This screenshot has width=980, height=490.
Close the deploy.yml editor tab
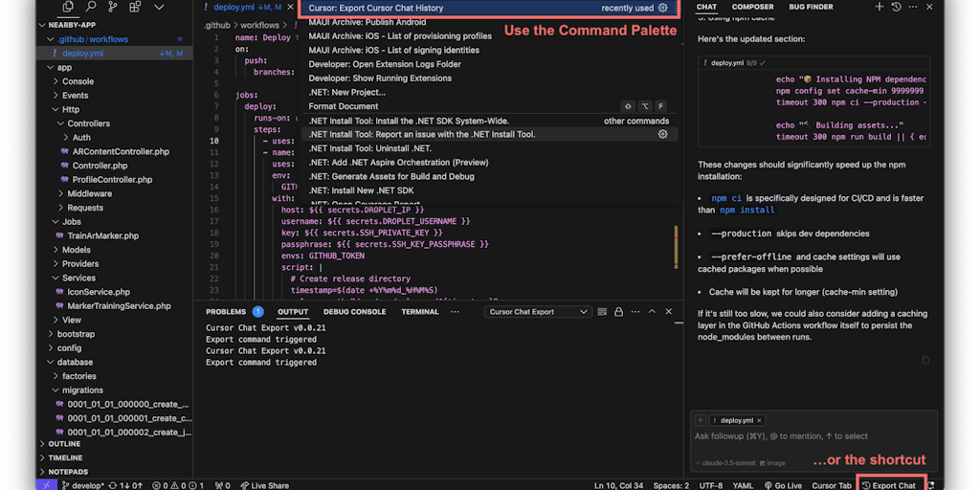(x=289, y=7)
